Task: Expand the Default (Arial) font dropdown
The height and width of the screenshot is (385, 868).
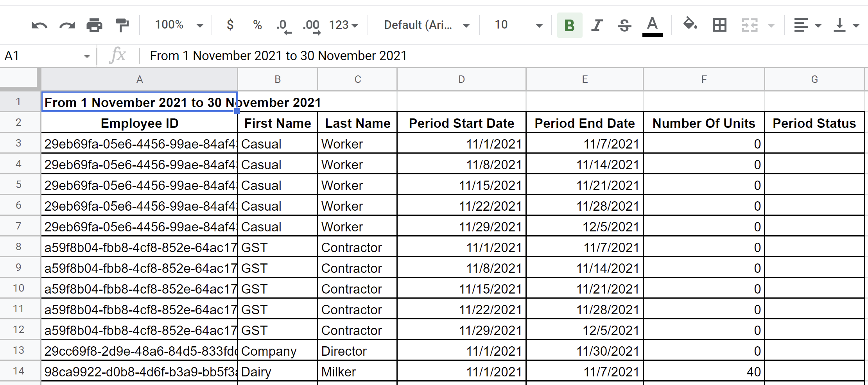Action: [x=427, y=25]
